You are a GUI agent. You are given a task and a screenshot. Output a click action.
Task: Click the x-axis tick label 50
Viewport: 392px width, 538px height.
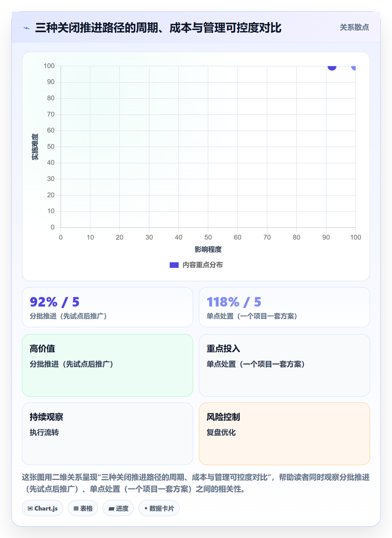pos(208,237)
